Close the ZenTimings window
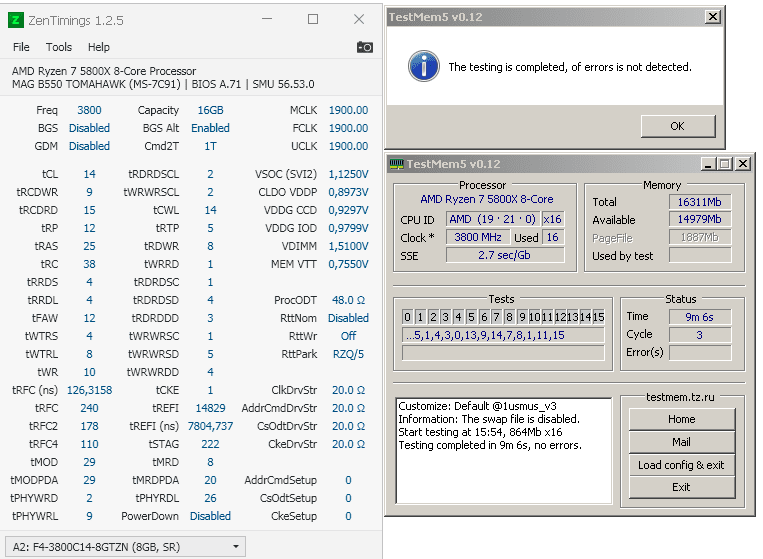The height and width of the screenshot is (559, 763). coord(359,19)
